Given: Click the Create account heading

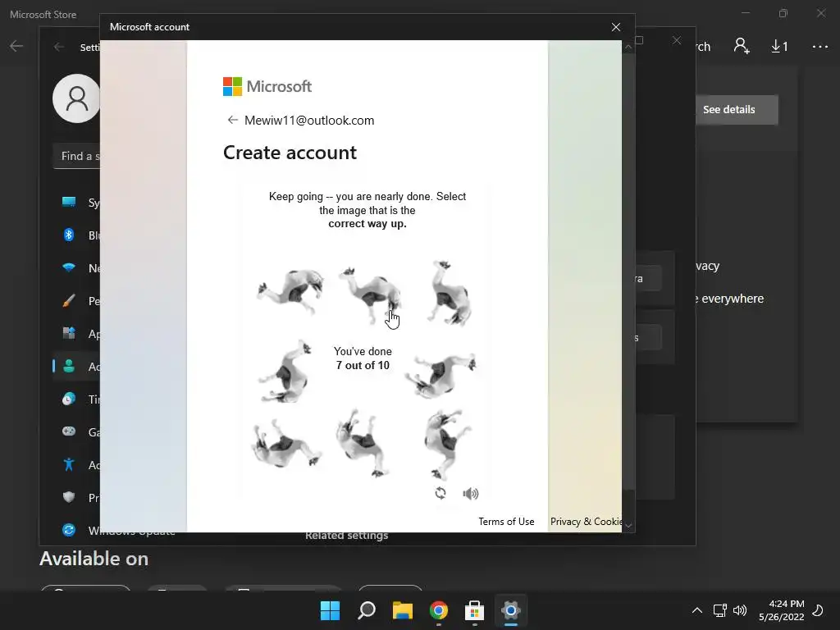Looking at the screenshot, I should (290, 153).
